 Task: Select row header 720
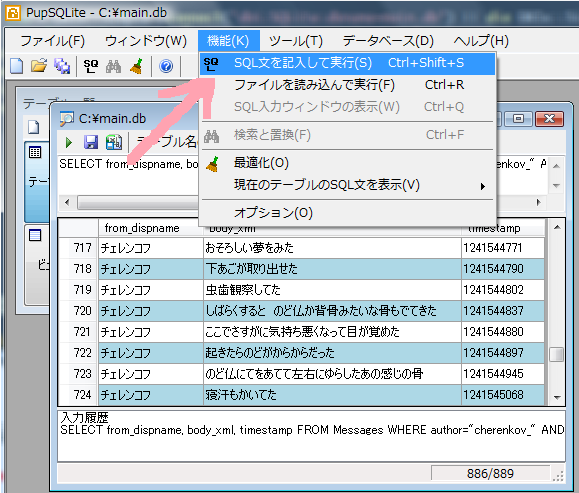pos(78,311)
